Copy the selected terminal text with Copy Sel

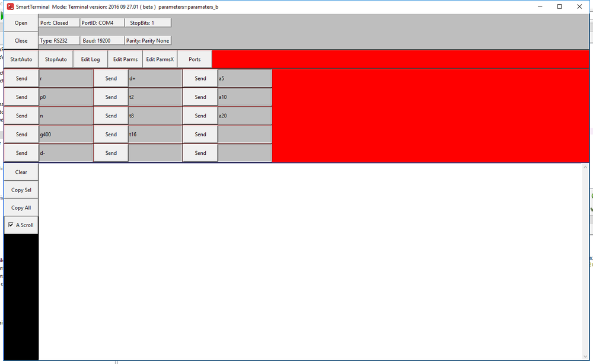point(21,189)
